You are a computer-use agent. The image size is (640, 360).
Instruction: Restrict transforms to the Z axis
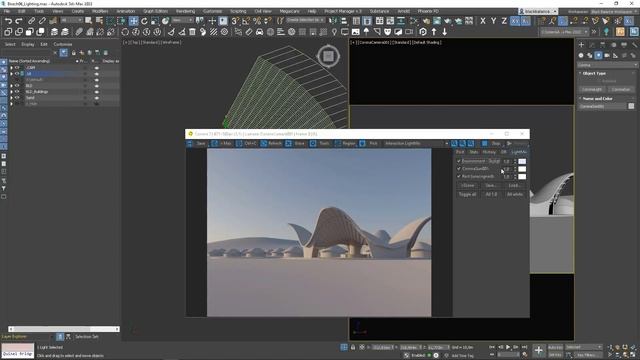click(x=504, y=21)
